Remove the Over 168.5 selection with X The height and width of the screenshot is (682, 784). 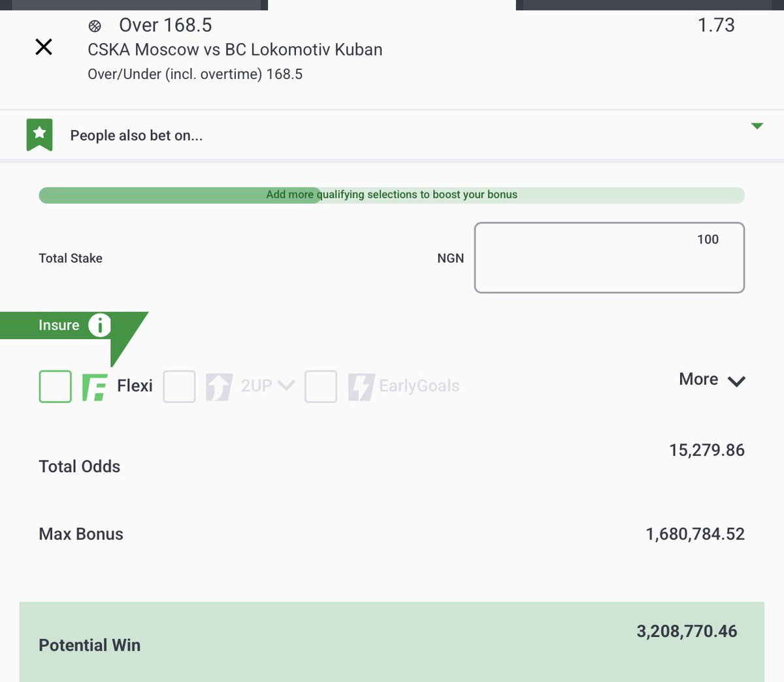point(44,47)
